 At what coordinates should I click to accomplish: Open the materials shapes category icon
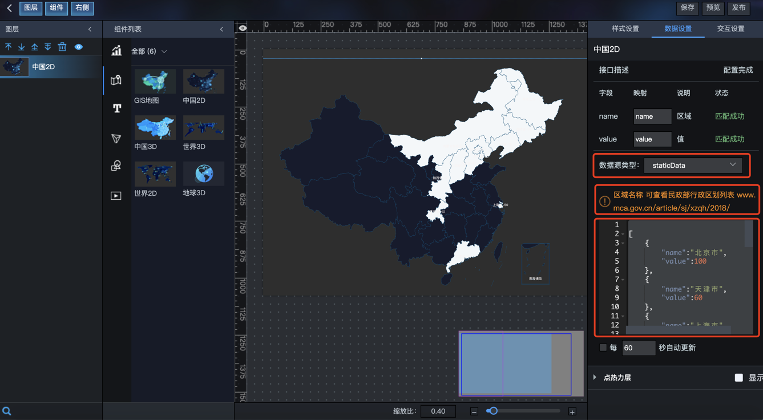click(x=116, y=166)
